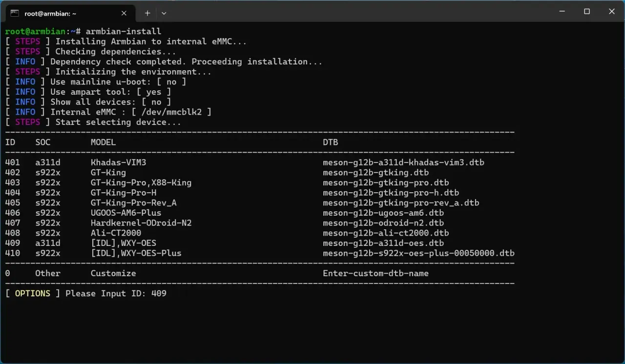Click the "Use ampart tool: [ yes ]" line

[x=88, y=92]
